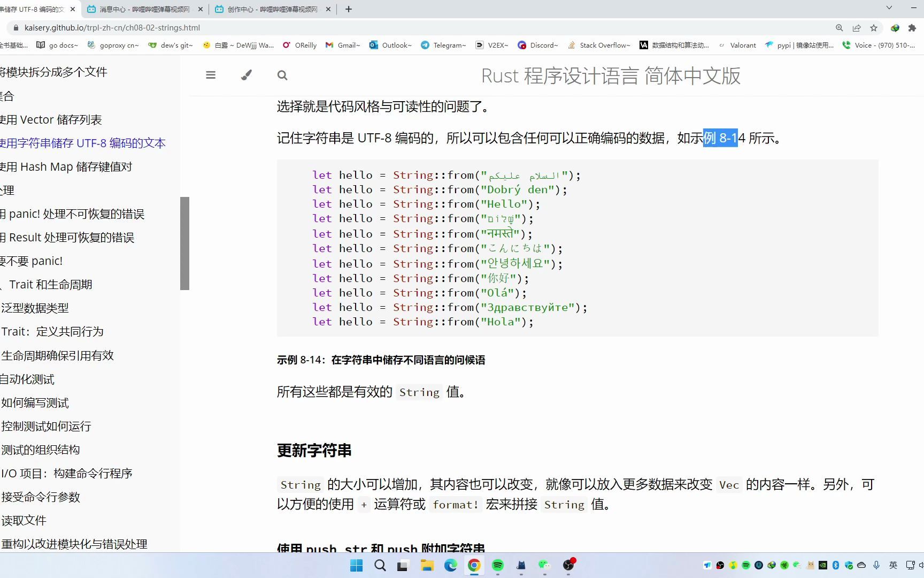The image size is (924, 578).
Task: Open the browser share menu
Action: (857, 27)
